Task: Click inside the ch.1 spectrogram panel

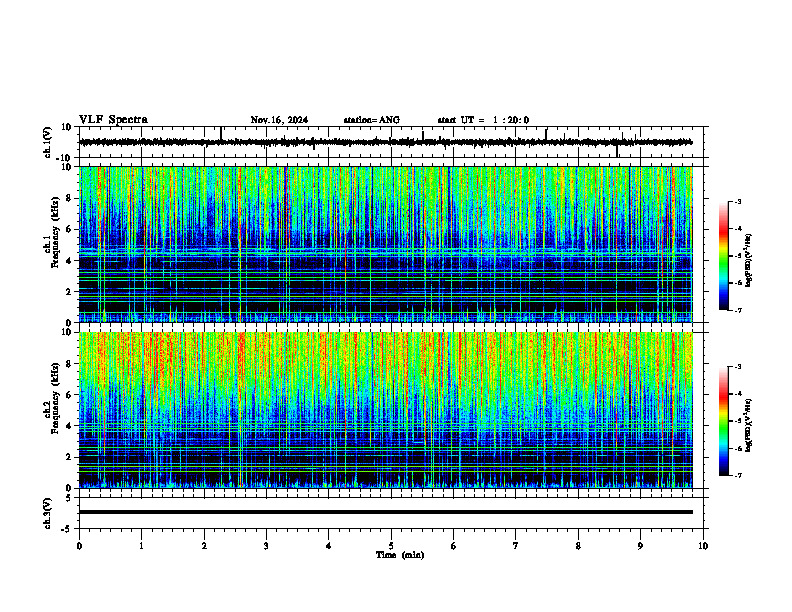Action: pyautogui.click(x=386, y=244)
